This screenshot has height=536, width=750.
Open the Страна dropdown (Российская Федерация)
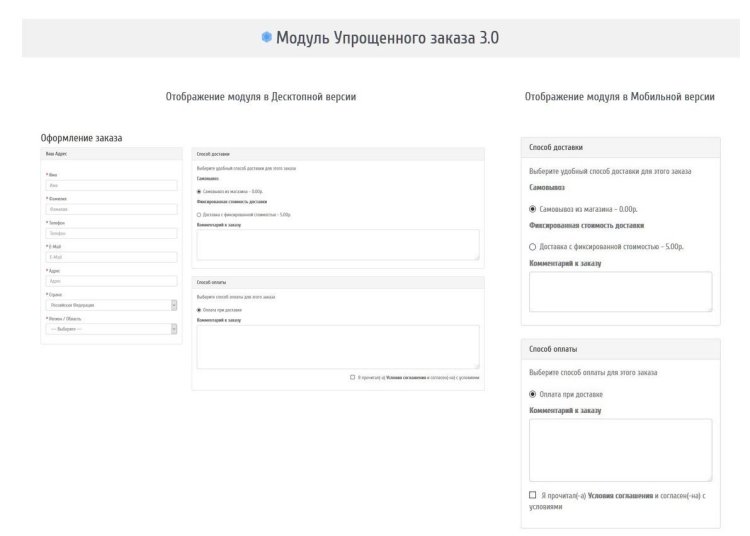[x=111, y=305]
